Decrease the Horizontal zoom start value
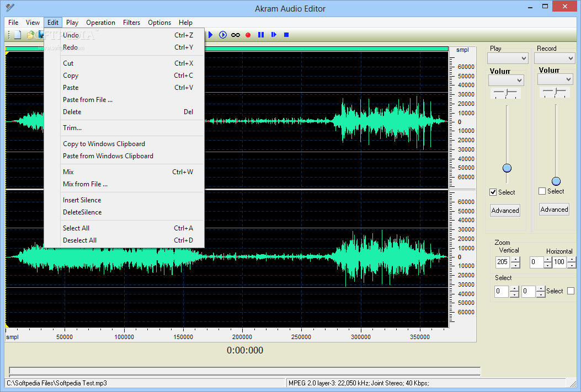 click(x=548, y=265)
